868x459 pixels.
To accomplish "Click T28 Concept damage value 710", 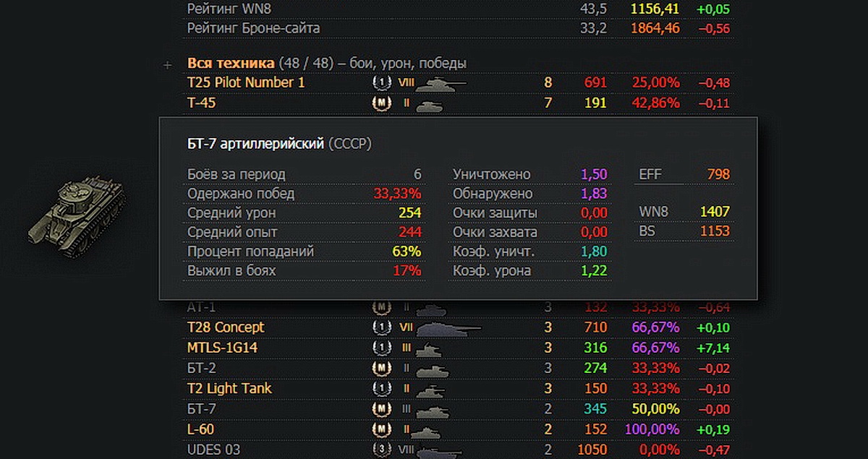I will click(595, 327).
